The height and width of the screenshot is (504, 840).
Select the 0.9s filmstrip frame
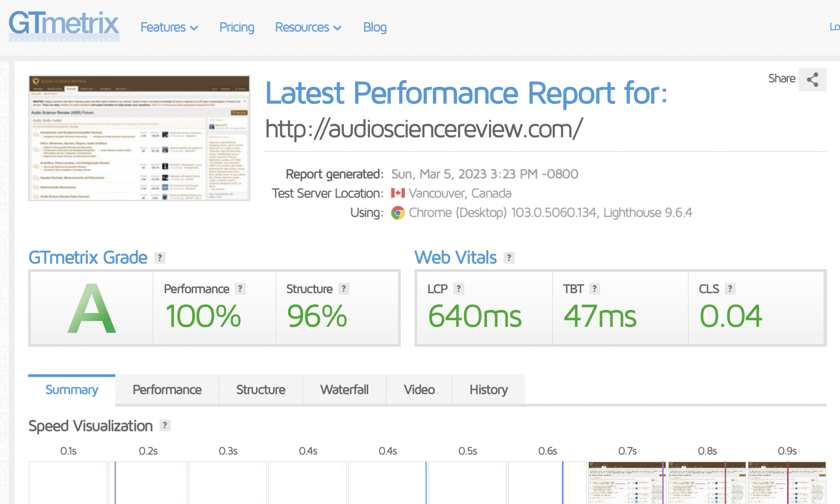point(787,483)
